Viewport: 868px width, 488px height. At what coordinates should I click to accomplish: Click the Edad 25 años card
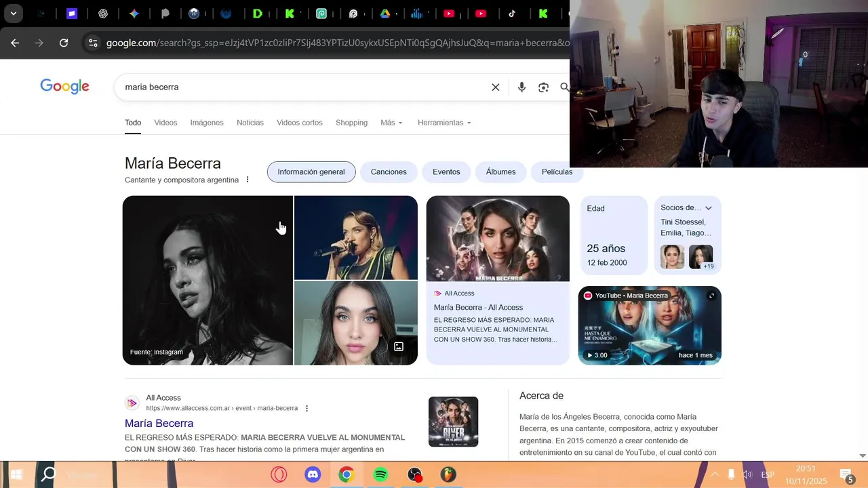click(x=614, y=235)
